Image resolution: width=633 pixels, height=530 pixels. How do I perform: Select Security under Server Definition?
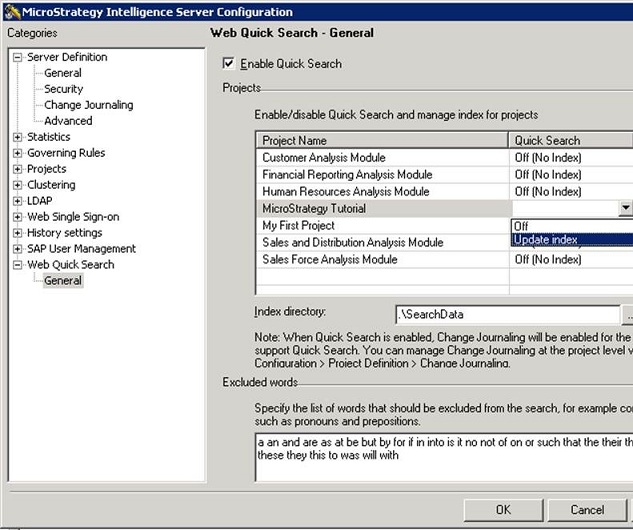(64, 89)
